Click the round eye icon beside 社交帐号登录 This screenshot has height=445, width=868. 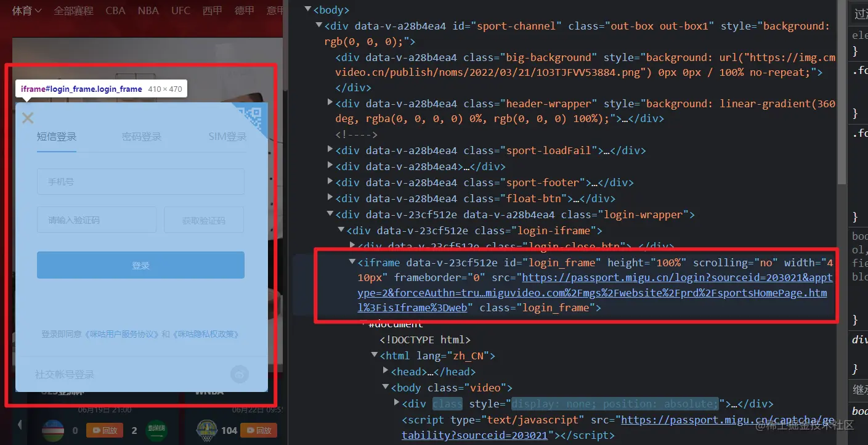[240, 374]
